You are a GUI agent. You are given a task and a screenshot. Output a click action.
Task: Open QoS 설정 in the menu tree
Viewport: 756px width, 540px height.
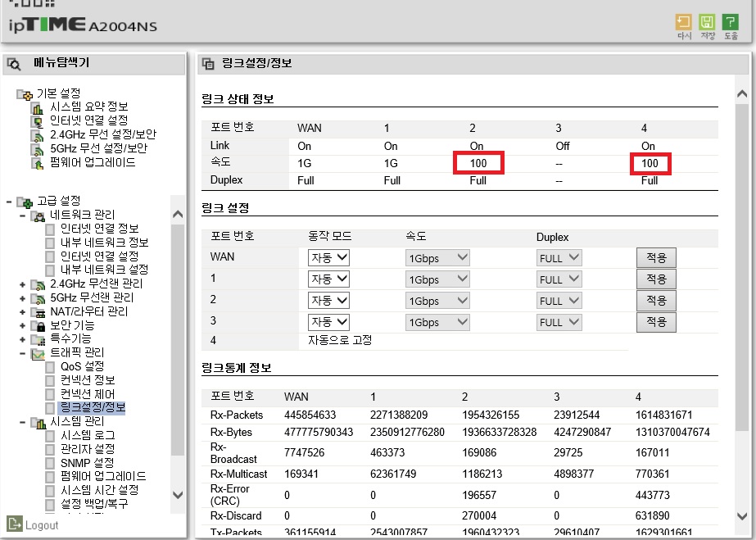82,366
